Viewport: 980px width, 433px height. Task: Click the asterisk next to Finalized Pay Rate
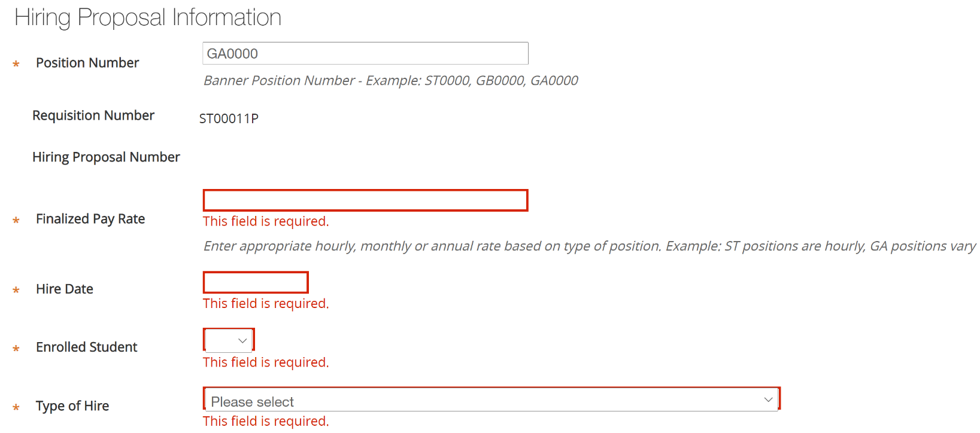(16, 221)
